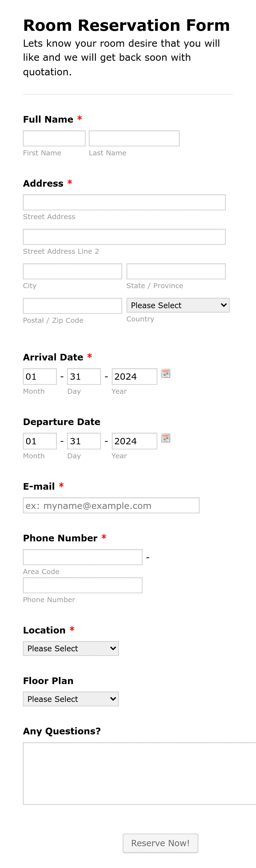The image size is (256, 868).
Task: Click the Arrival Date Day field
Action: click(84, 376)
